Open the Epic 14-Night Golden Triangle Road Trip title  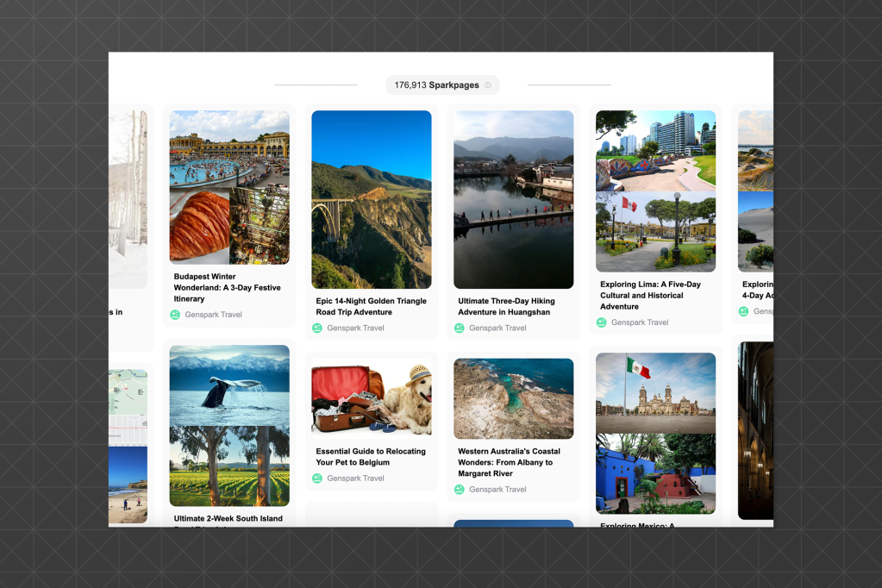point(372,307)
